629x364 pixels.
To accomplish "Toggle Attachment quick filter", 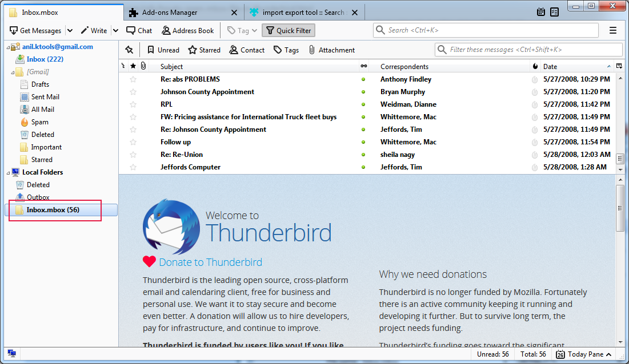I will point(331,50).
